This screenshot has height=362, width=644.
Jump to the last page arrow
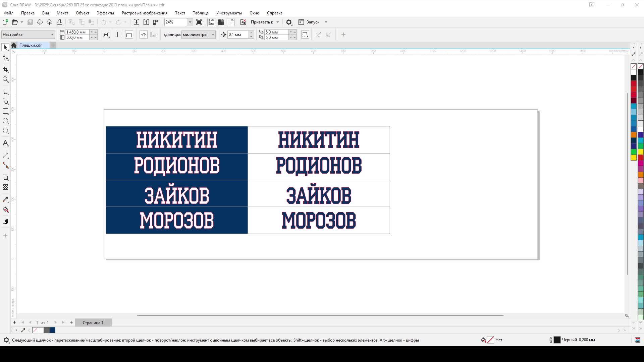pyautogui.click(x=63, y=322)
